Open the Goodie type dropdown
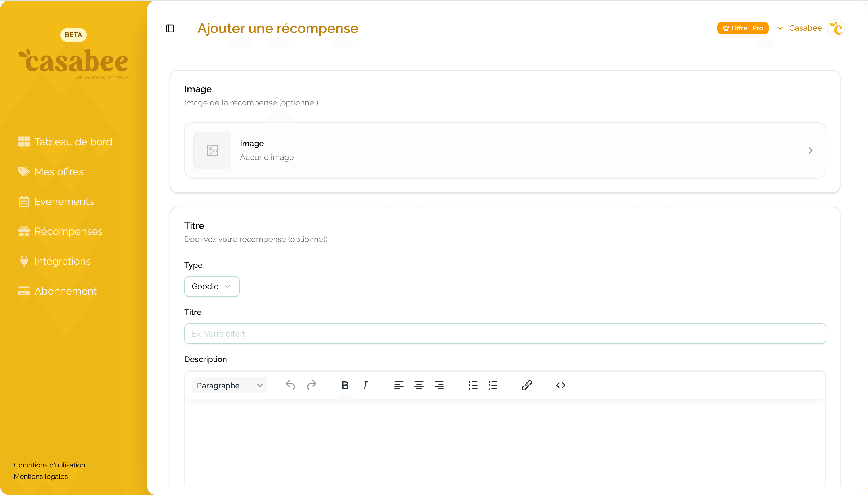The width and height of the screenshot is (868, 495). (212, 286)
